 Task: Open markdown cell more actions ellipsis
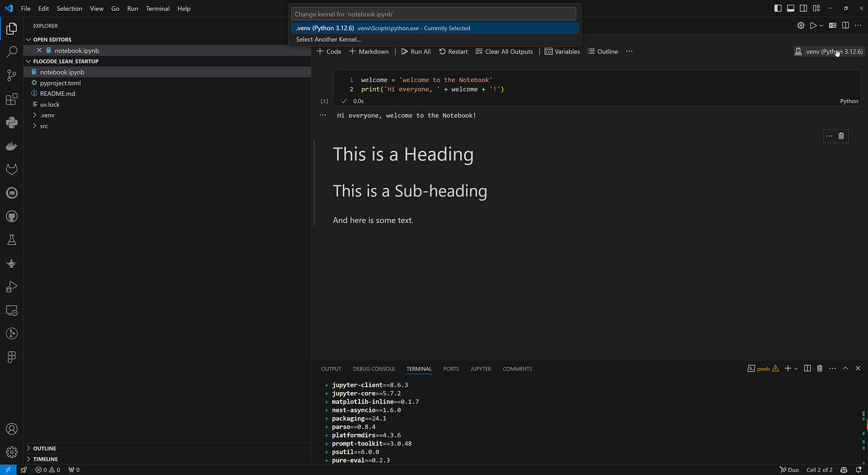pos(829,136)
